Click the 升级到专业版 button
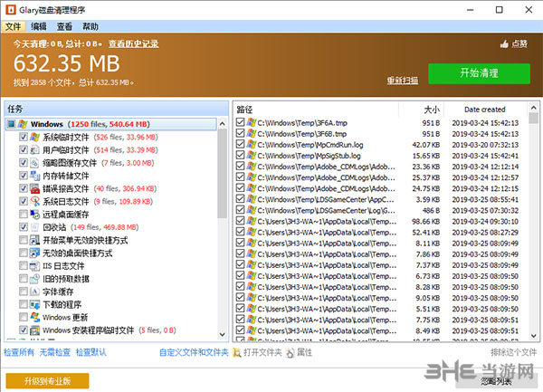The image size is (543, 392). point(47,381)
